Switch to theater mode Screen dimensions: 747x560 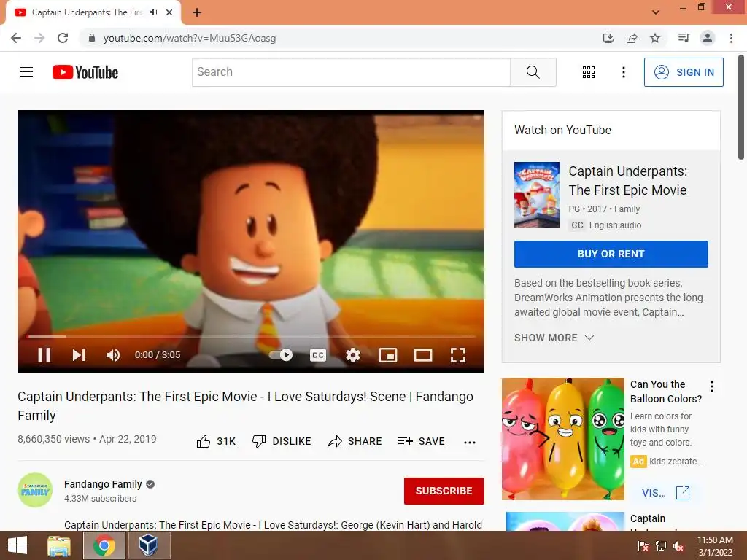click(423, 355)
